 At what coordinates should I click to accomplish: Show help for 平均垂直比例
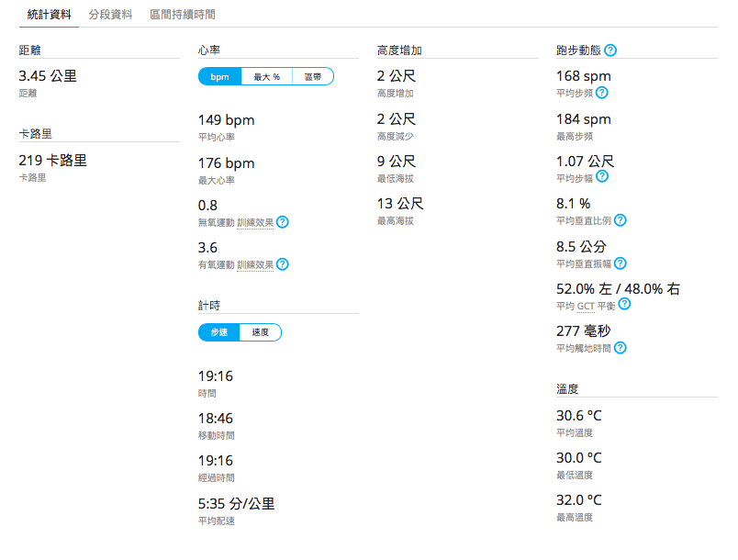(x=621, y=220)
